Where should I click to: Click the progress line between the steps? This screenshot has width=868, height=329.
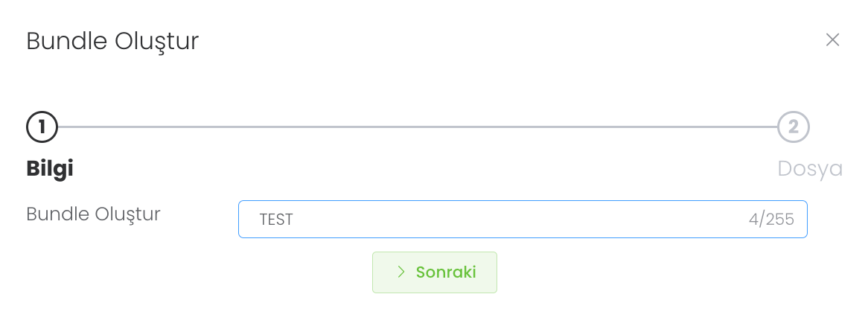[417, 127]
